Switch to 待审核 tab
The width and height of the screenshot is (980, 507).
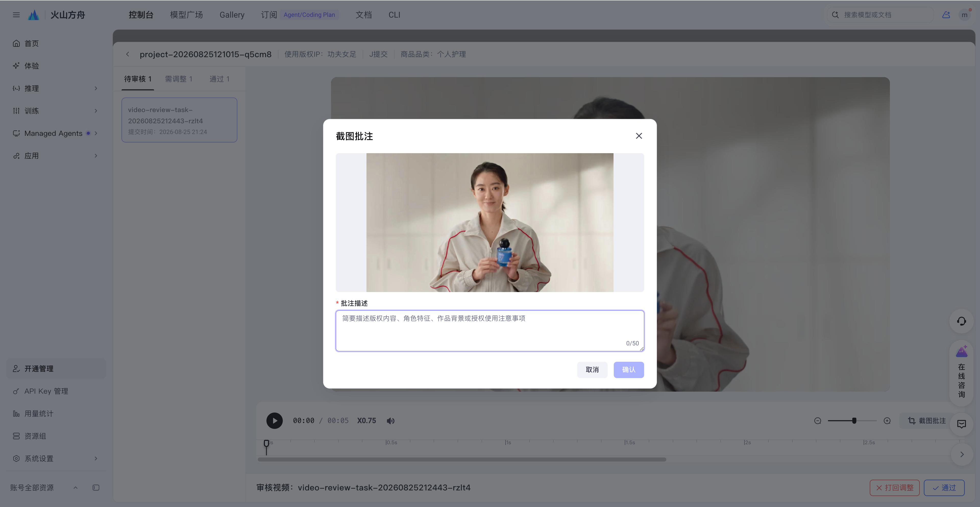138,79
